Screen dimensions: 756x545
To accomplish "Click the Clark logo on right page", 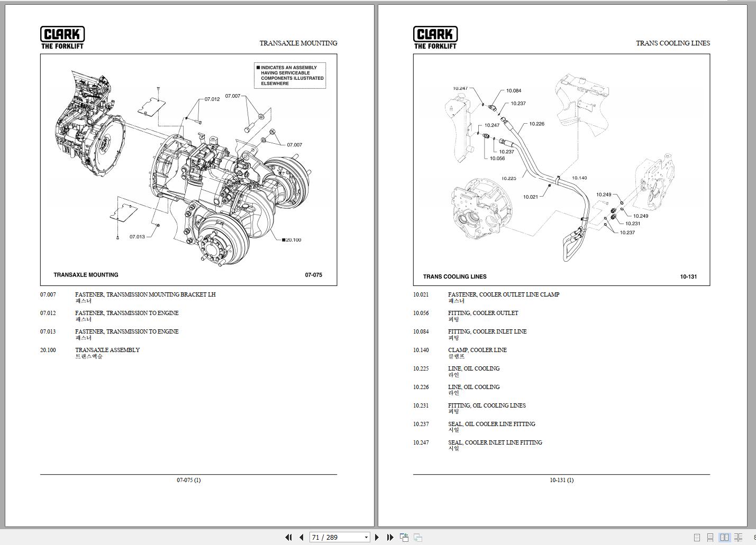I will (435, 38).
